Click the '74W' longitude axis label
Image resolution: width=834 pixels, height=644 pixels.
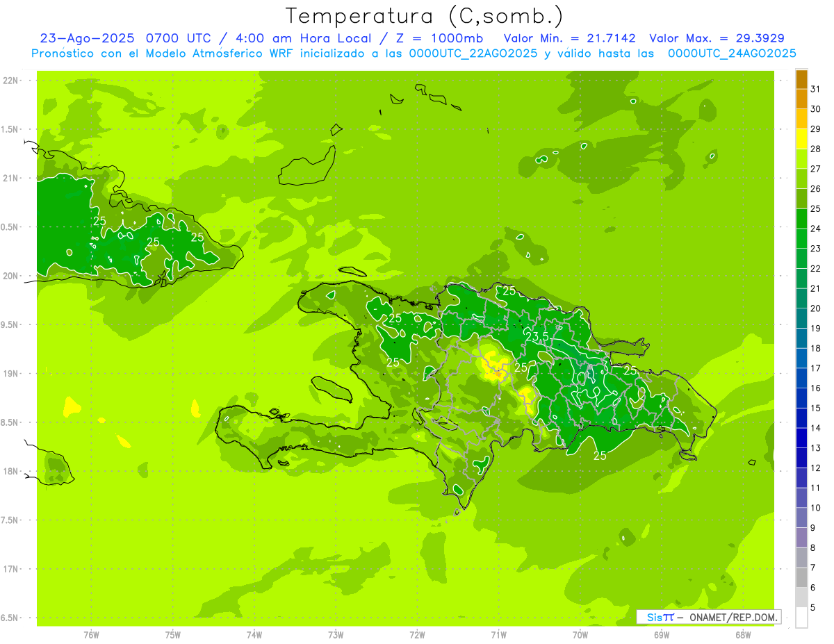tap(254, 634)
